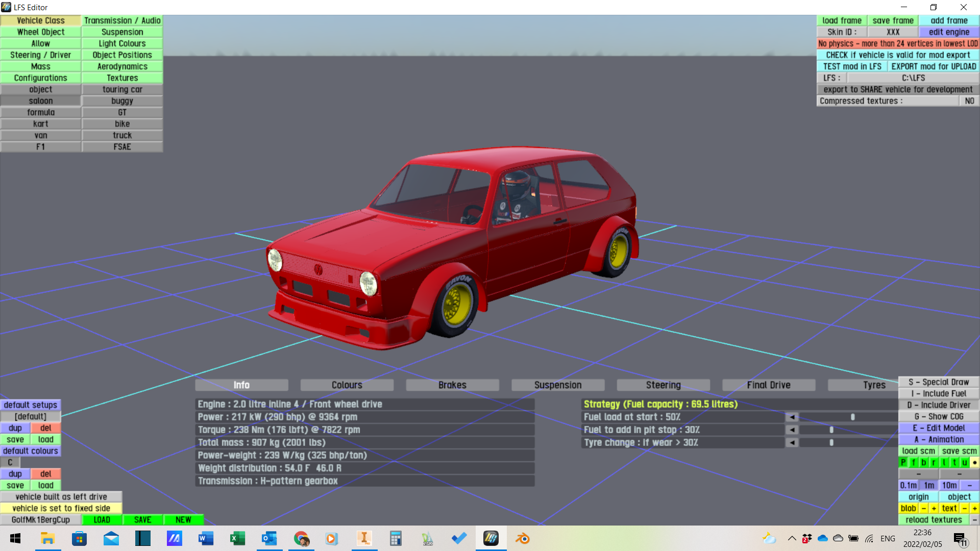Click the plus button next to blob
Viewport: 980px width, 551px height.
934,508
